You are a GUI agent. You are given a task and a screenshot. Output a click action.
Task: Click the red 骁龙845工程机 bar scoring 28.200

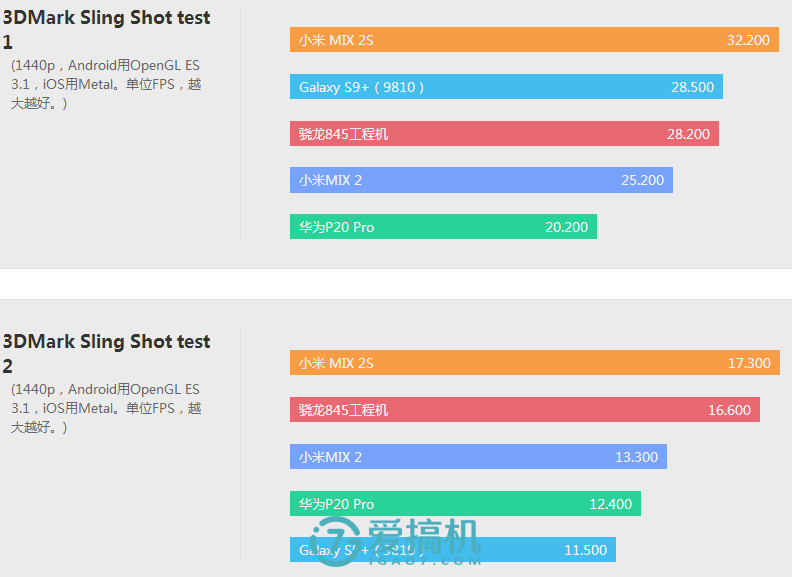(504, 133)
